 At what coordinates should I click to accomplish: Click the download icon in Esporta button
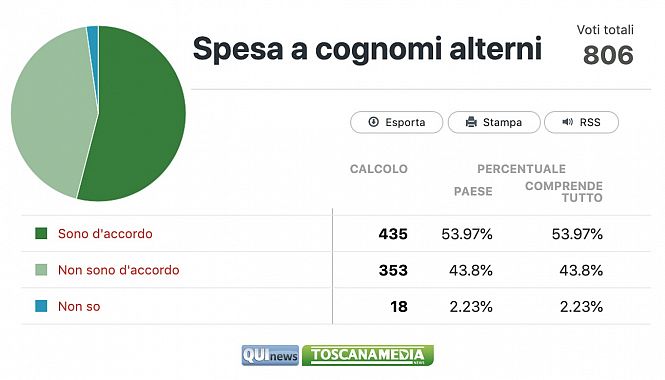pos(373,122)
